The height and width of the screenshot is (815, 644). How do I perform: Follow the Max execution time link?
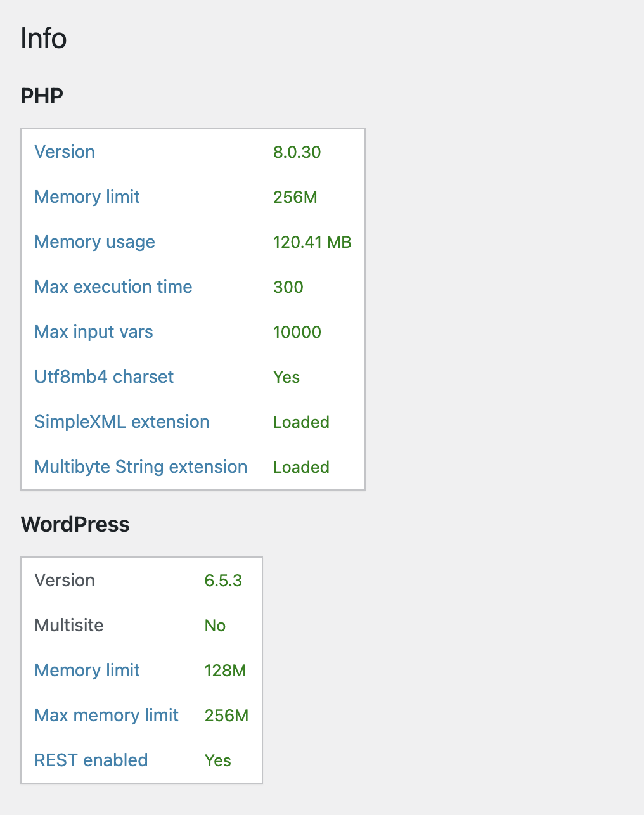pos(113,287)
